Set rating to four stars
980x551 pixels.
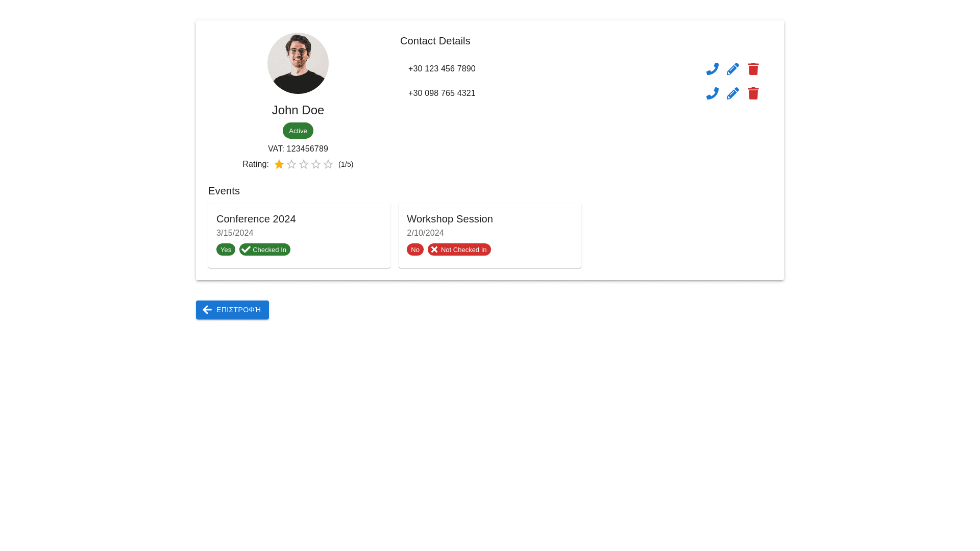316,164
